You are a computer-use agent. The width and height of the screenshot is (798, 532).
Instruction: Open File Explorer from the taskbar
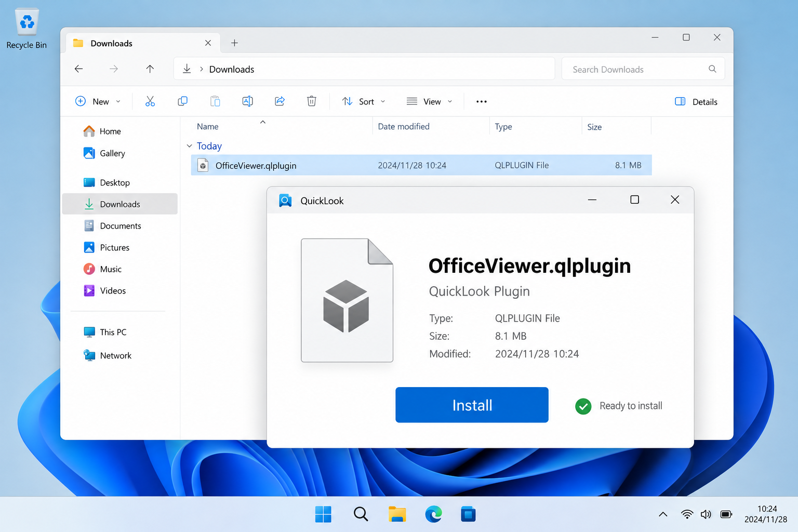[x=397, y=514]
